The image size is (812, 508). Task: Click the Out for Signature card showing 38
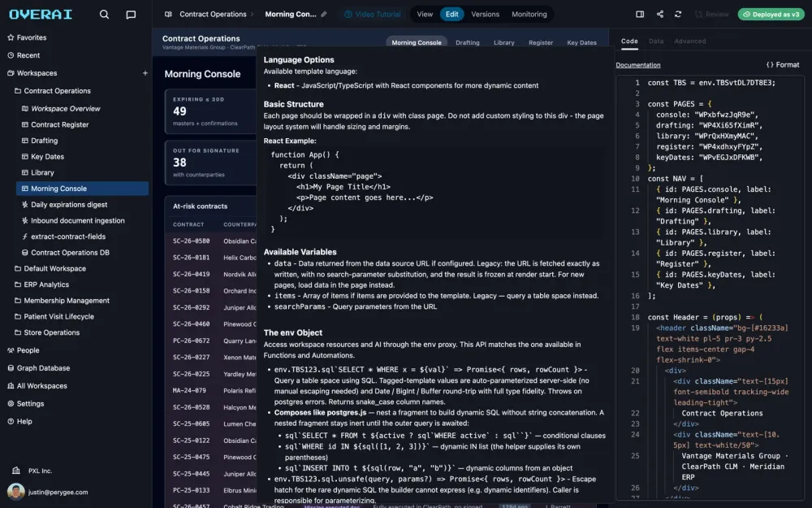pos(210,163)
